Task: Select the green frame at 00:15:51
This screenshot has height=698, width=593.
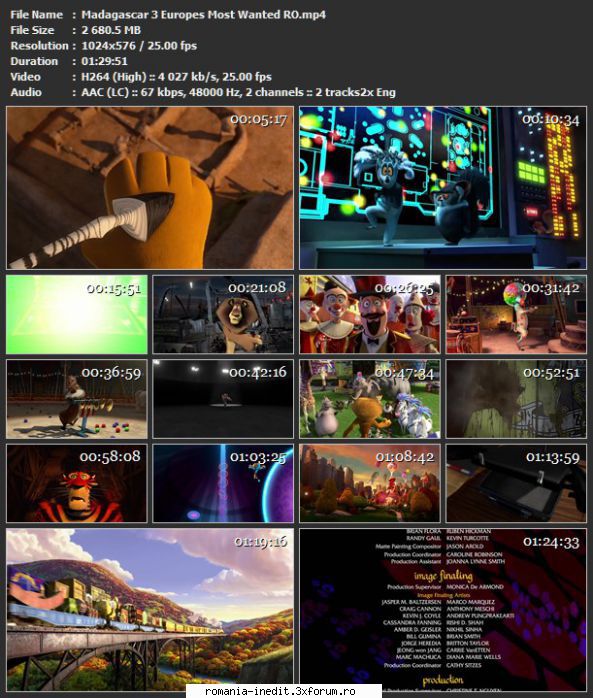Action: coord(77,314)
